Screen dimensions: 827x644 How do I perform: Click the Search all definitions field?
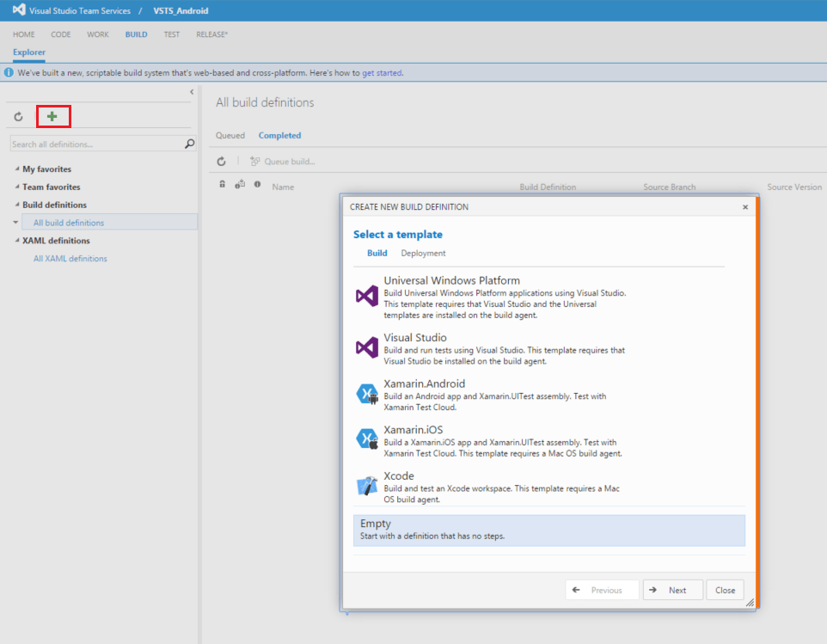click(x=96, y=144)
